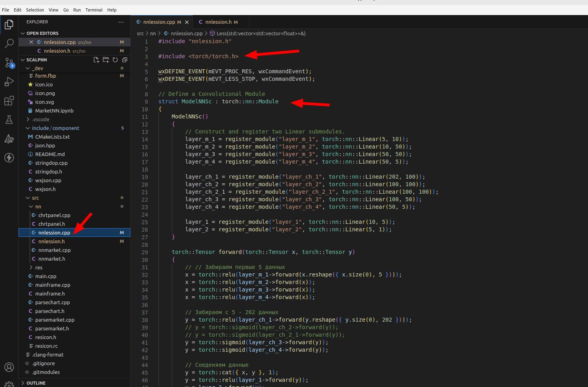Expand the res folder
Screen dimensions: 588x387
pos(38,267)
